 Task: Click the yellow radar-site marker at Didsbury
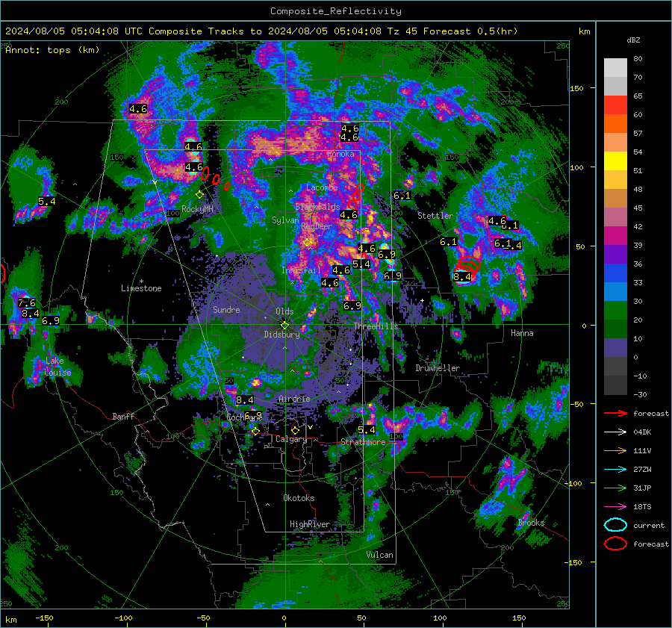pyautogui.click(x=284, y=326)
